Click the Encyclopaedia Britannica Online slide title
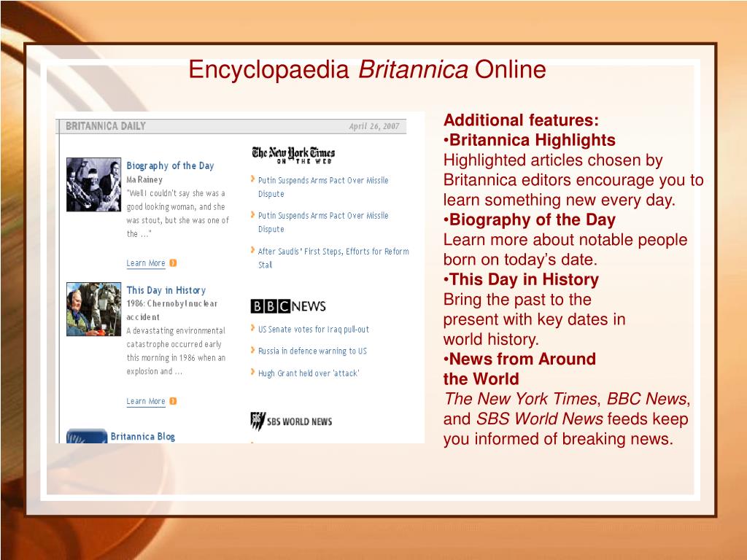This screenshot has width=747, height=560. (367, 69)
